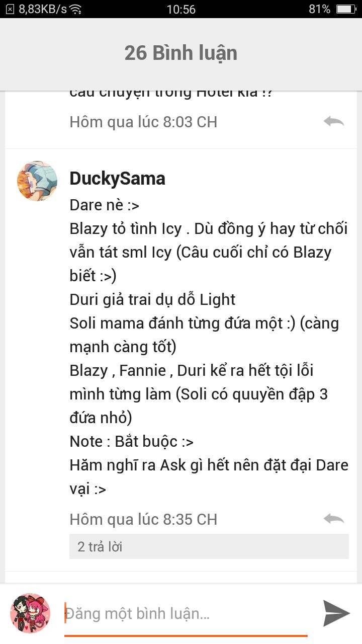Tap the "Hôm qua lúc 8:35 CH" timestamp
Viewport: 362px width, 644px height.
143,519
